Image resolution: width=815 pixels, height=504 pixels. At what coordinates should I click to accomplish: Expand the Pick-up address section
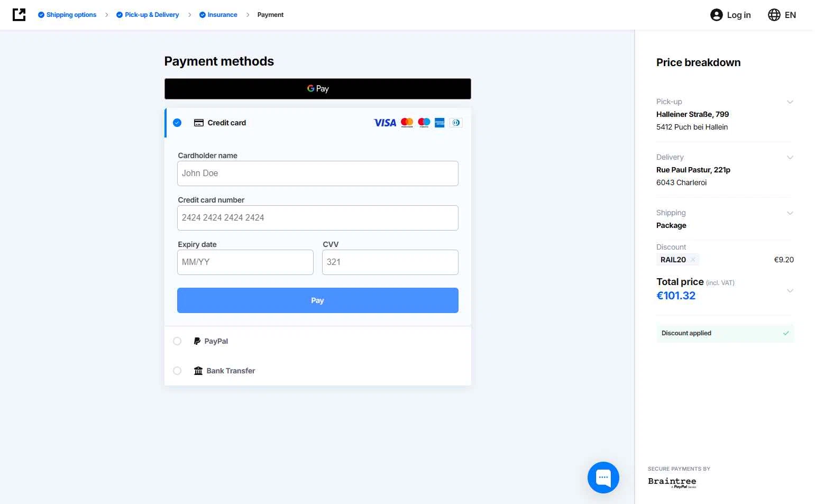(790, 102)
